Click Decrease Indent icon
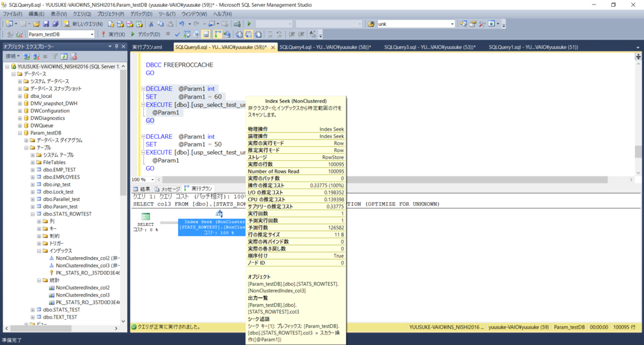Image resolution: width=644 pixels, height=345 pixels. (x=292, y=35)
